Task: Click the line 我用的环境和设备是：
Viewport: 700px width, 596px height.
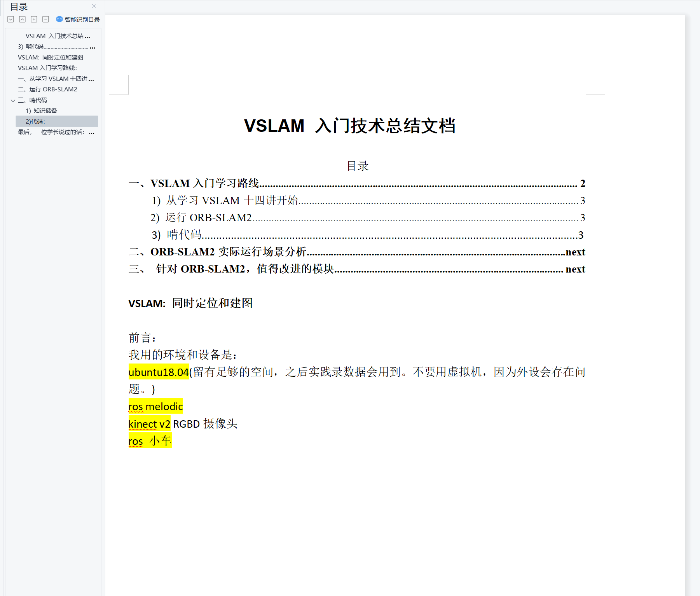Action: pos(183,355)
